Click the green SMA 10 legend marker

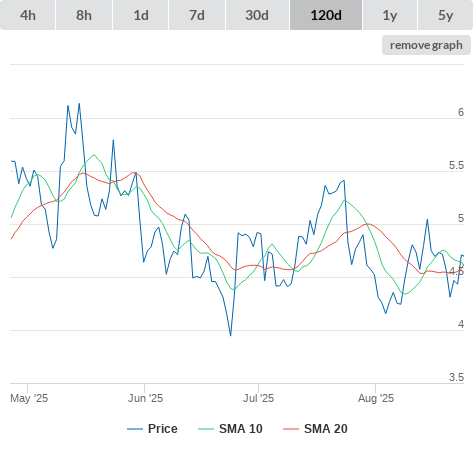[x=206, y=429]
